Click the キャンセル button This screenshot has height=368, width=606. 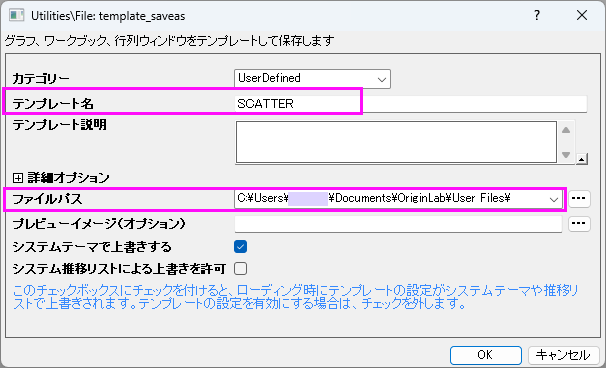point(563,354)
